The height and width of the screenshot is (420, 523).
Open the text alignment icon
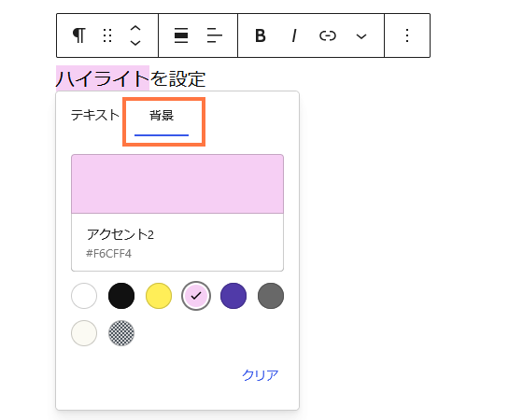pyautogui.click(x=215, y=35)
